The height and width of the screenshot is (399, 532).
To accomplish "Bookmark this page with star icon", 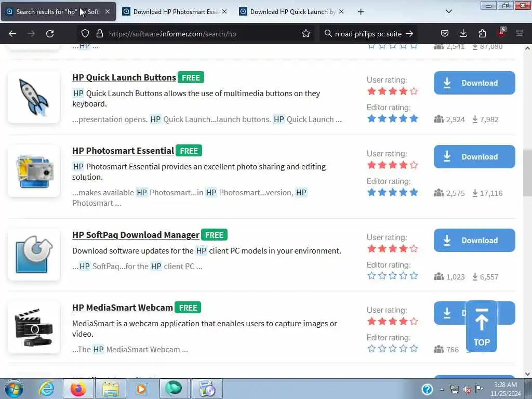I will [306, 34].
